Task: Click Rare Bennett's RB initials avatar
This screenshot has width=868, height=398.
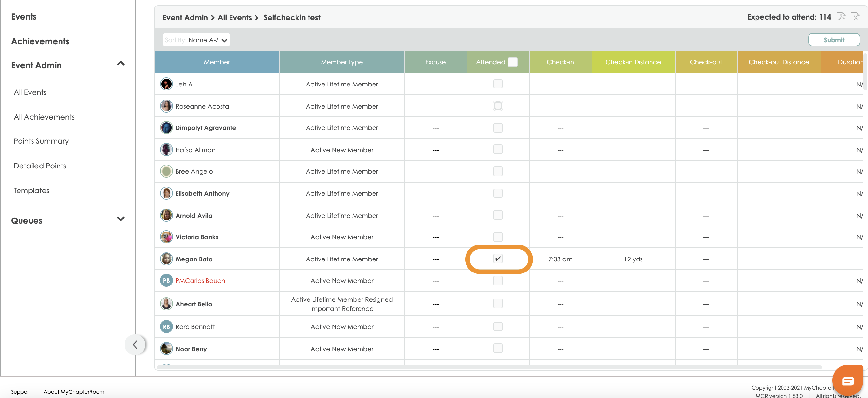Action: [166, 326]
